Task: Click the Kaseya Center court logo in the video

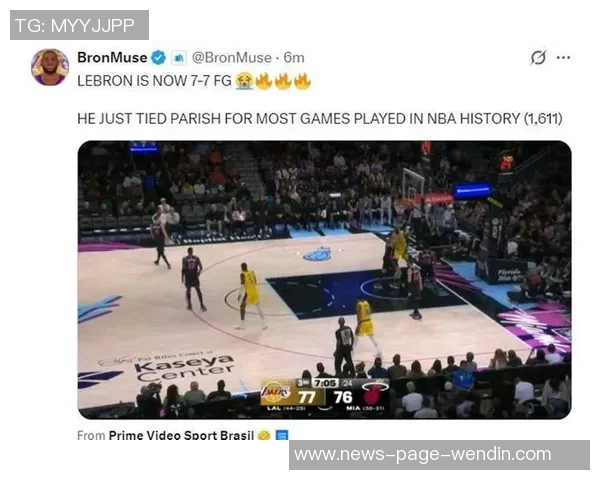Action: [184, 368]
